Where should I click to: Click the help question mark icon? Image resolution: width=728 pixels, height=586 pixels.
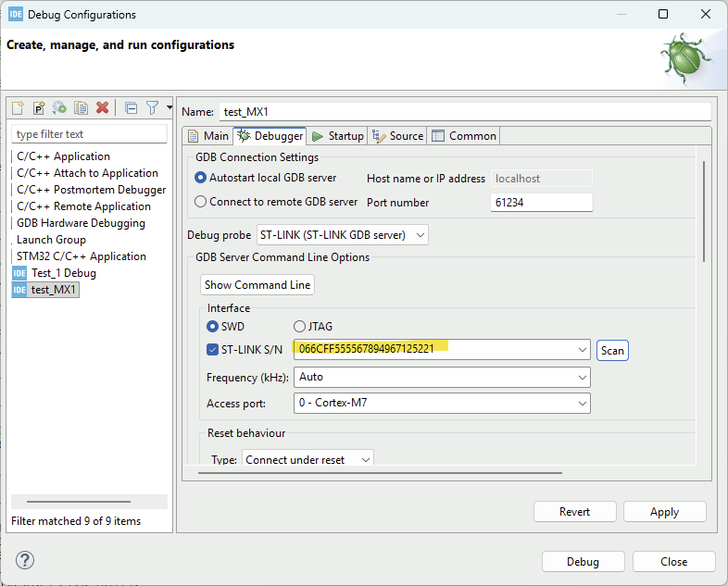click(x=25, y=561)
